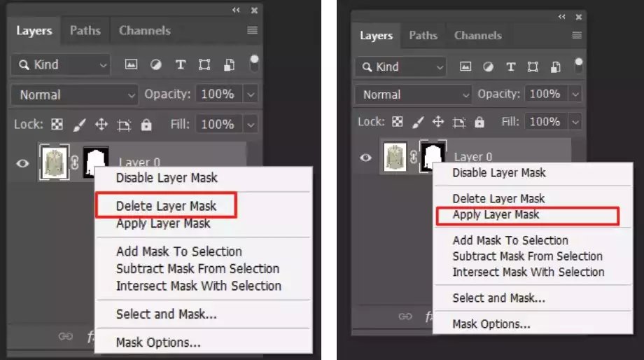Click smart object filter icon in right panel

tap(555, 67)
